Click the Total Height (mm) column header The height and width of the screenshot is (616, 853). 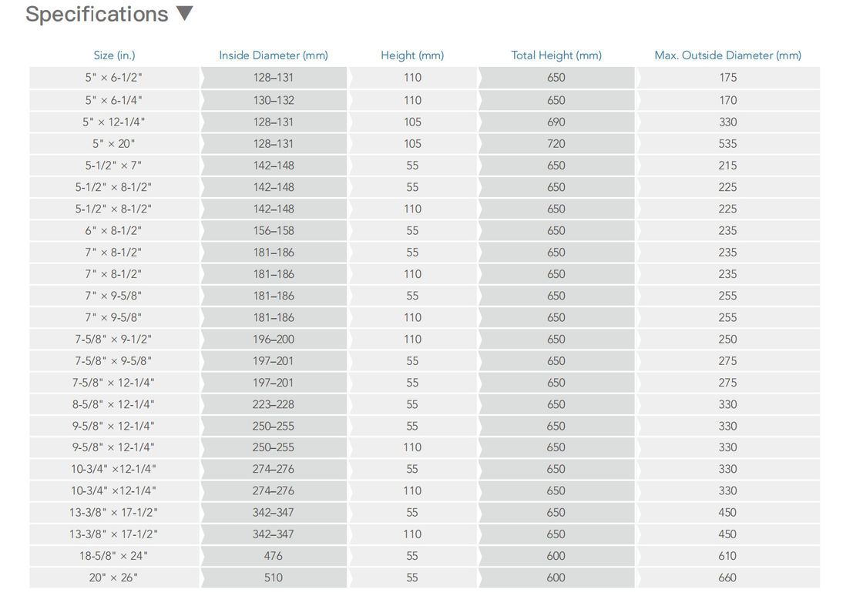(556, 55)
